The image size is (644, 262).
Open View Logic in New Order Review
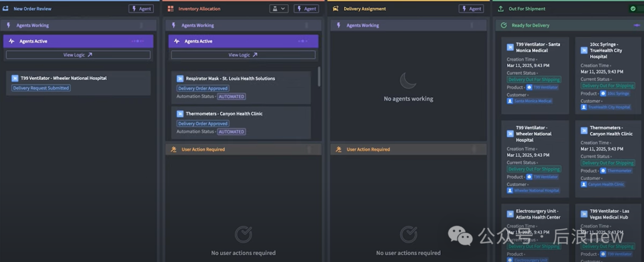click(78, 55)
